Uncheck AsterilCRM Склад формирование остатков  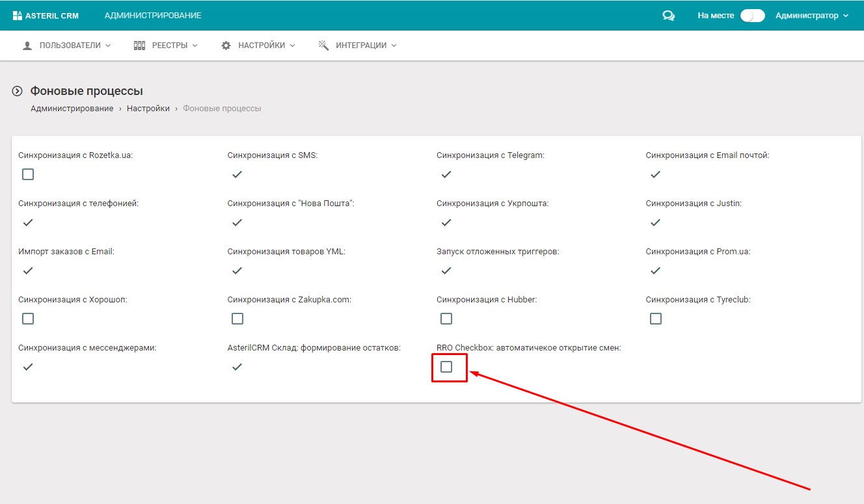coord(237,367)
